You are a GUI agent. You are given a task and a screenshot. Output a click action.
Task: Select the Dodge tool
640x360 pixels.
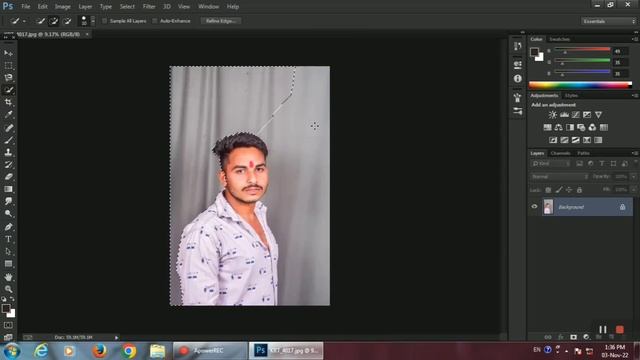point(8,213)
